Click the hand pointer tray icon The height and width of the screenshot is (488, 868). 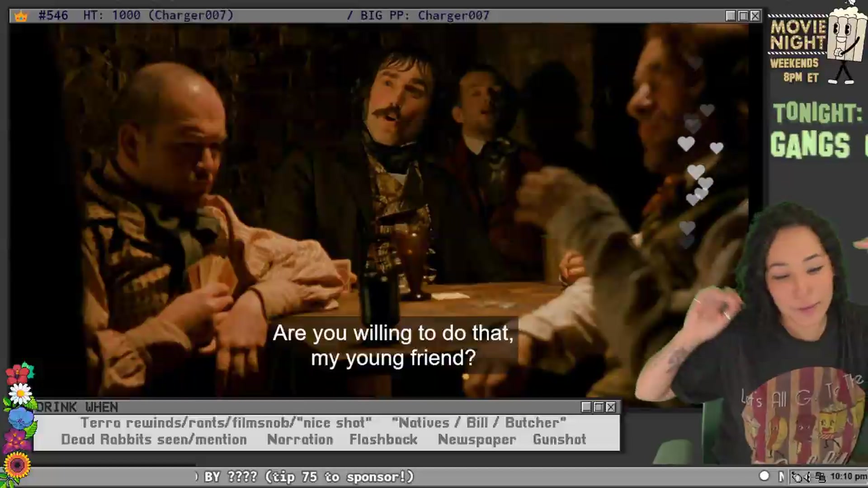[x=797, y=477]
